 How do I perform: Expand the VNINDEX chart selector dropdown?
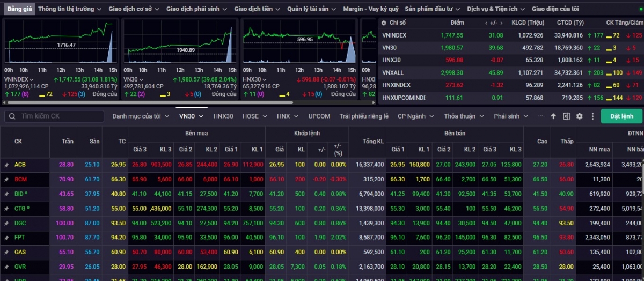[x=31, y=79]
